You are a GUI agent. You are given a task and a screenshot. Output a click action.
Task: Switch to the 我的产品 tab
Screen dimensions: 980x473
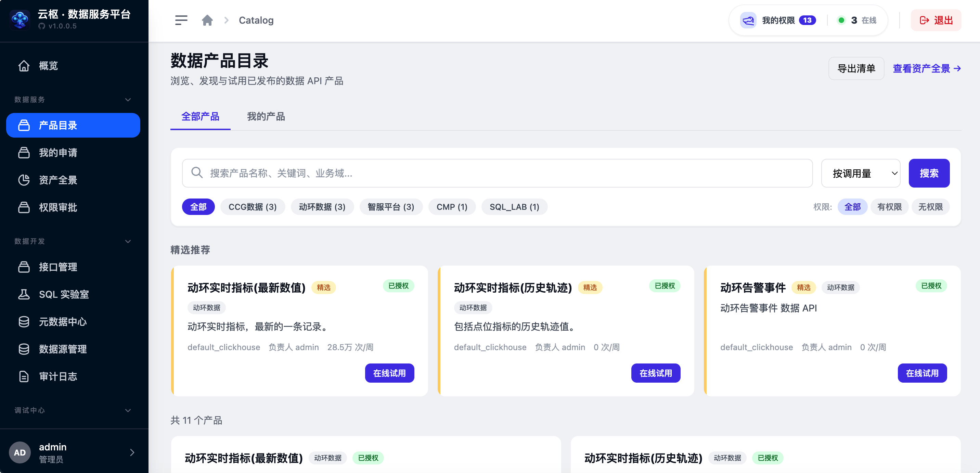(266, 116)
